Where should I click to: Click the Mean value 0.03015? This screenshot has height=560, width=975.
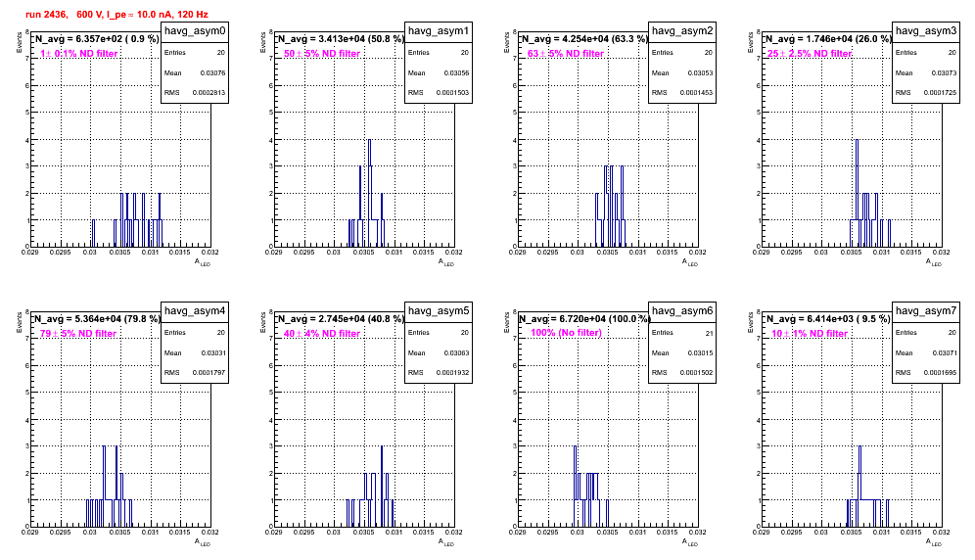pyautogui.click(x=700, y=353)
